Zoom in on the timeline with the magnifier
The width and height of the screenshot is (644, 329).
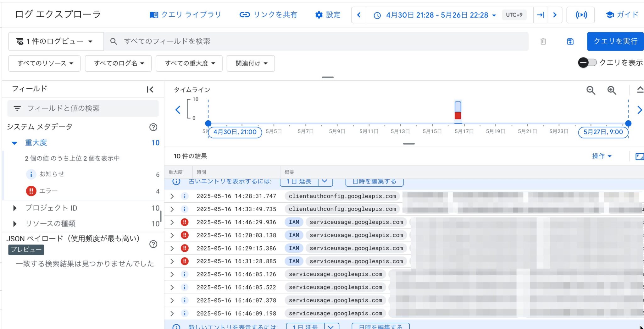tap(611, 90)
